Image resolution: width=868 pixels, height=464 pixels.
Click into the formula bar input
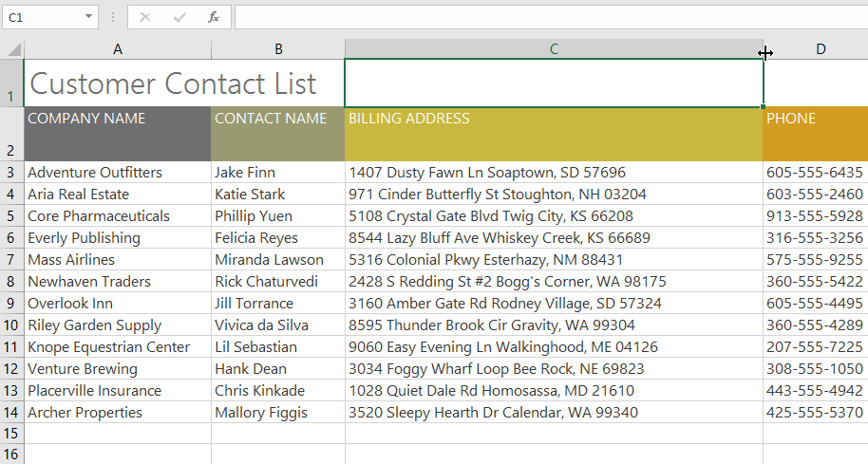[x=551, y=17]
